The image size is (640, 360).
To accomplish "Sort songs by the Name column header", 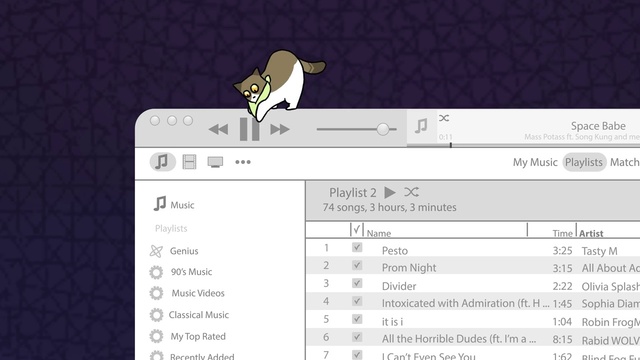I will (379, 233).
